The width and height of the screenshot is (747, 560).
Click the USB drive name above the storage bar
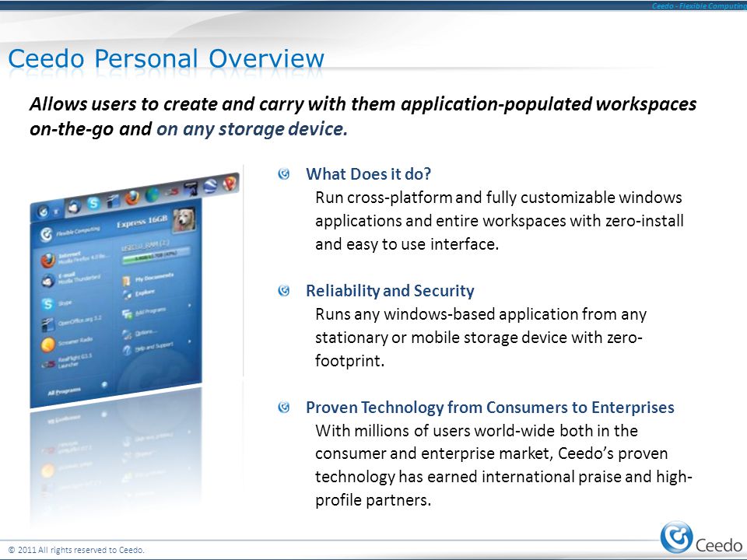pyautogui.click(x=146, y=247)
